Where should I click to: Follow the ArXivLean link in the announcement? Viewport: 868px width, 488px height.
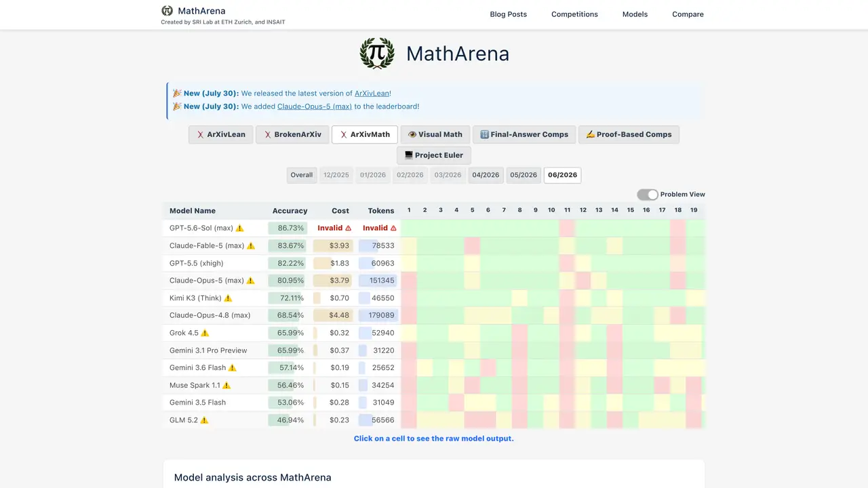[372, 94]
